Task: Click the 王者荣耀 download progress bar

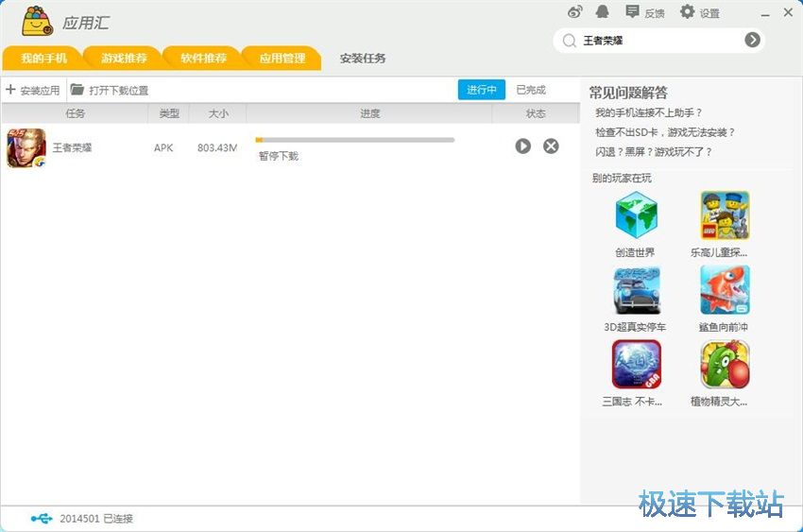Action: click(x=354, y=140)
